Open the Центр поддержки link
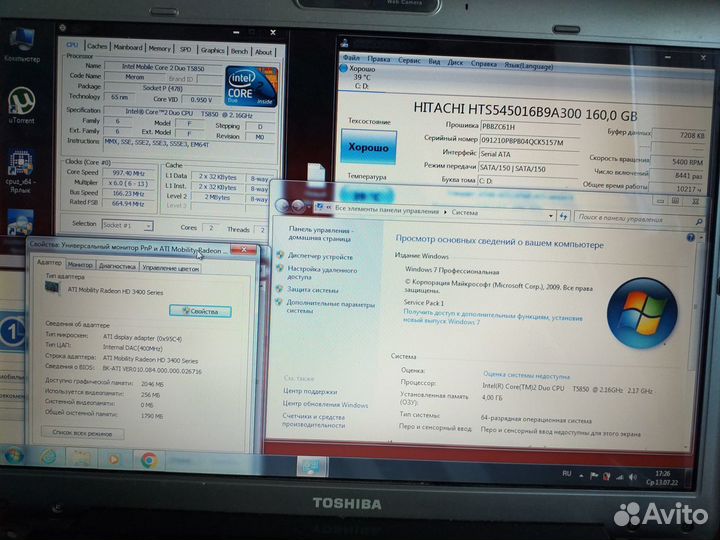The width and height of the screenshot is (720, 540). pyautogui.click(x=310, y=391)
